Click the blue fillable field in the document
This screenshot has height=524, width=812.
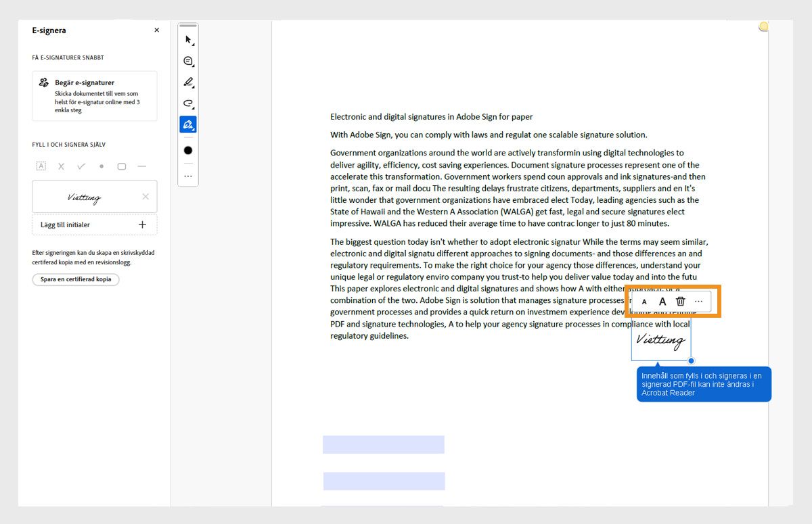pyautogui.click(x=384, y=444)
